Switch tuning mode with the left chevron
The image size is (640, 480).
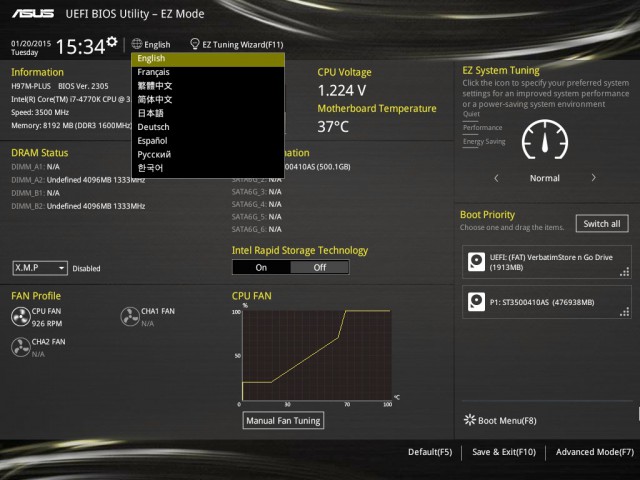click(496, 178)
